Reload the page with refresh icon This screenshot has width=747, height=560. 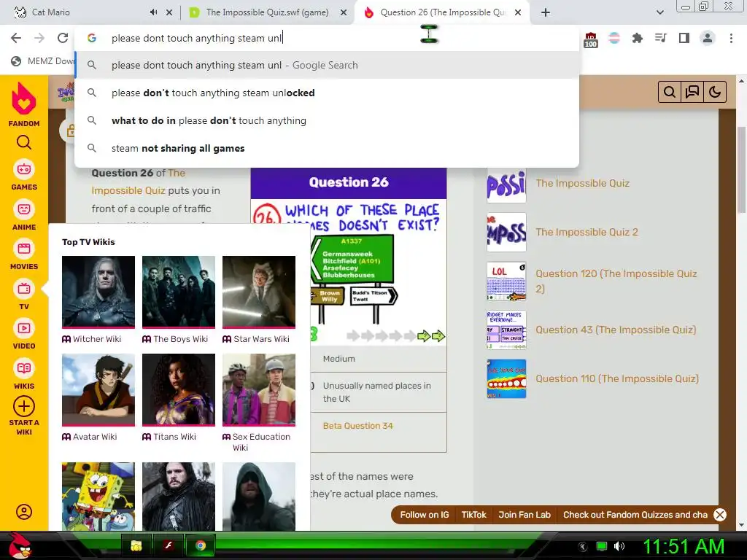tap(63, 38)
